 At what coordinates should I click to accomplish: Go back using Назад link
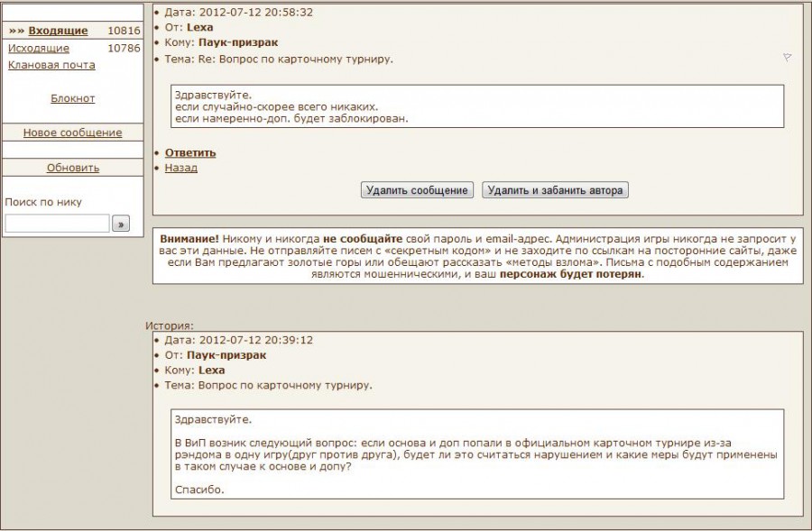coord(180,168)
